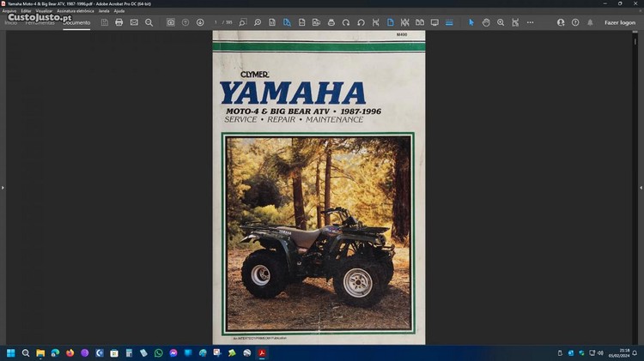
Task: Toggle two-page open book view
Action: 419,22
